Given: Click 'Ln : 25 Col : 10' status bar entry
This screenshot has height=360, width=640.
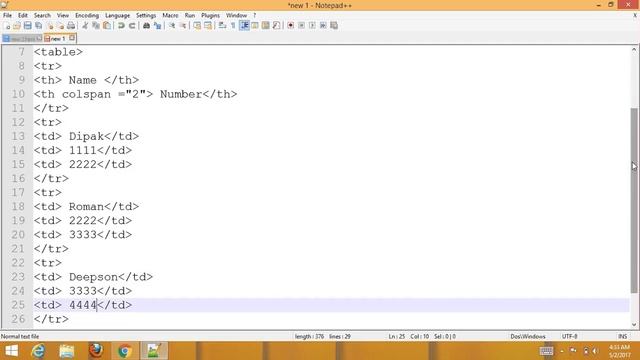Looking at the screenshot, I should (x=409, y=337).
